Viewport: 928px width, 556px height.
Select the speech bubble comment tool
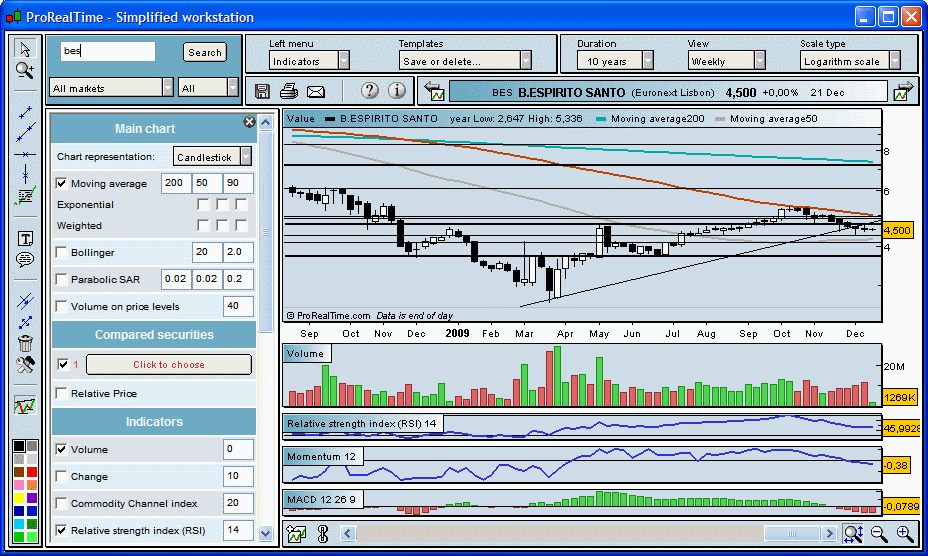point(25,259)
